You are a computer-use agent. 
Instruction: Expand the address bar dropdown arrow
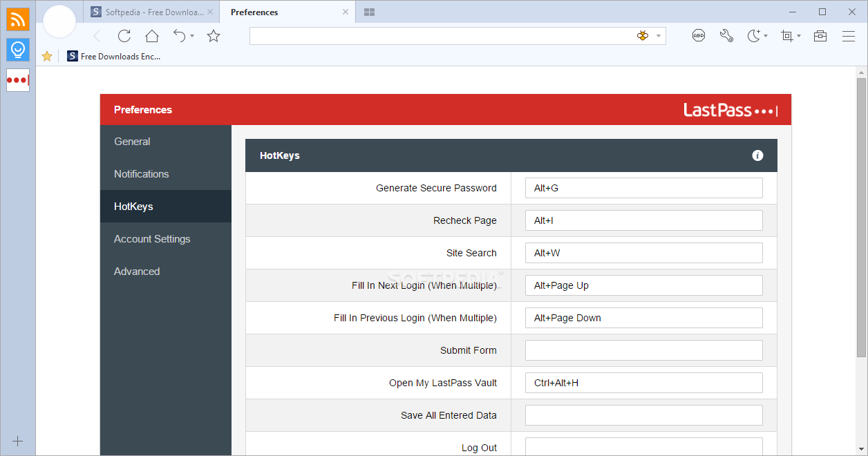point(659,36)
